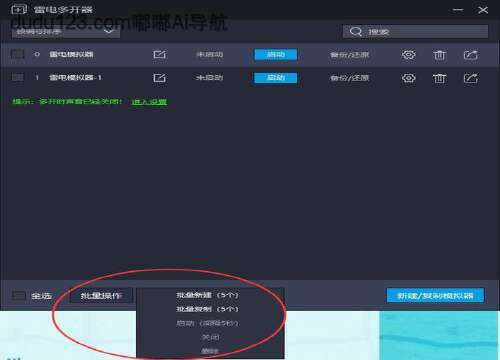Image resolution: width=500 pixels, height=360 pixels.
Task: Click the eye icon on 雷电模拟器-1 row
Action: click(408, 78)
